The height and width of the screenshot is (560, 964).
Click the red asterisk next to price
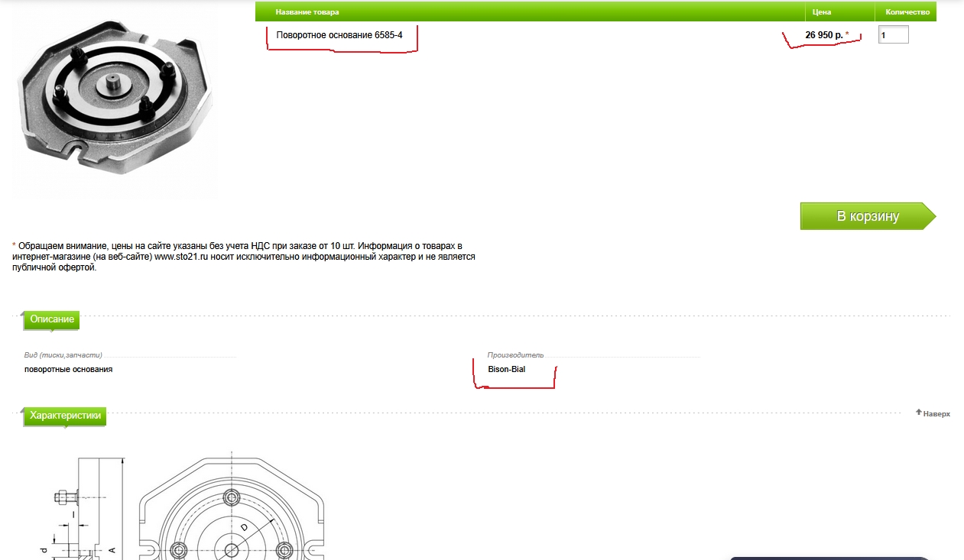847,34
